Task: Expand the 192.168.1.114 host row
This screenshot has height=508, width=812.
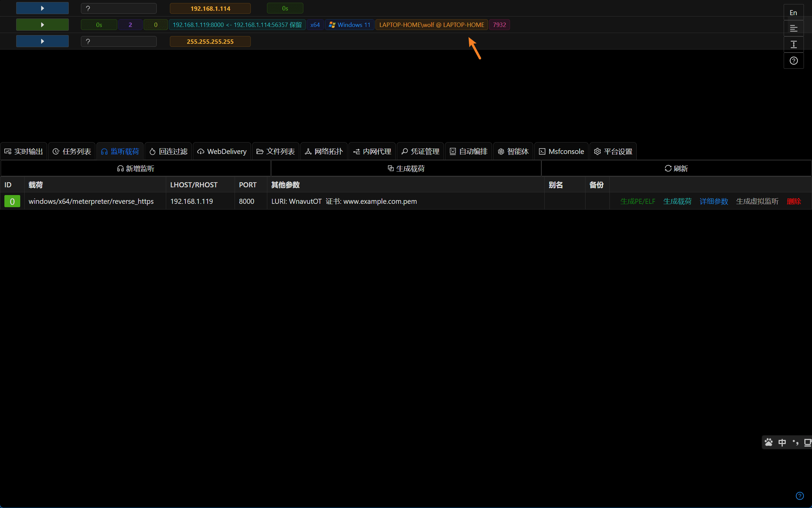Action: click(x=42, y=8)
